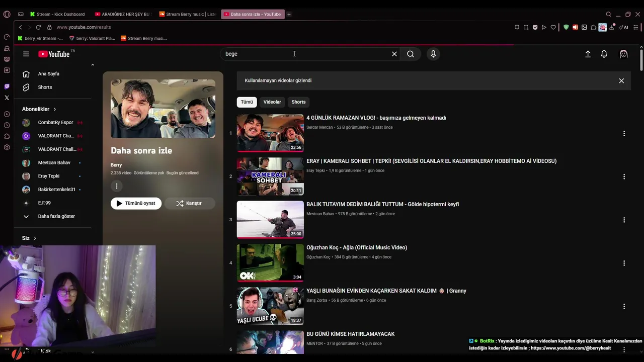Open Twitch in the Opera sidebar

point(7,86)
